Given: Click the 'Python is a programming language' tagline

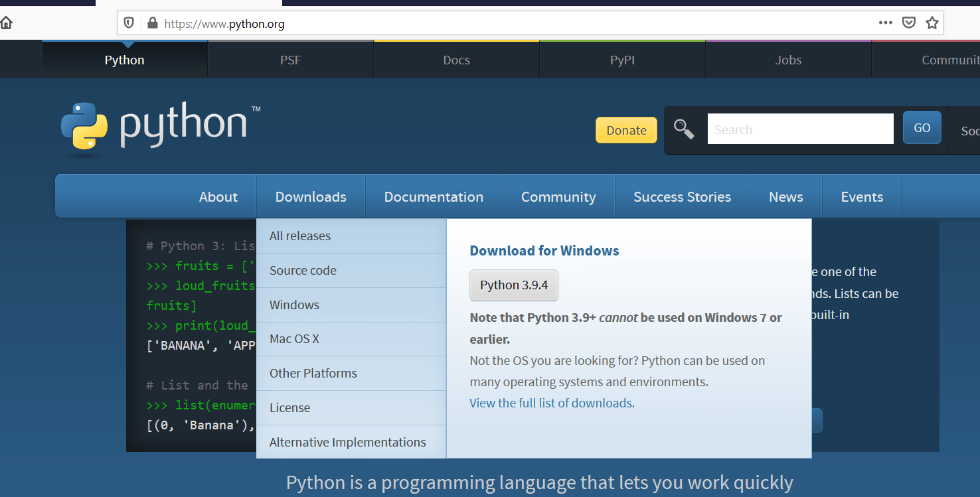Looking at the screenshot, I should point(539,482).
